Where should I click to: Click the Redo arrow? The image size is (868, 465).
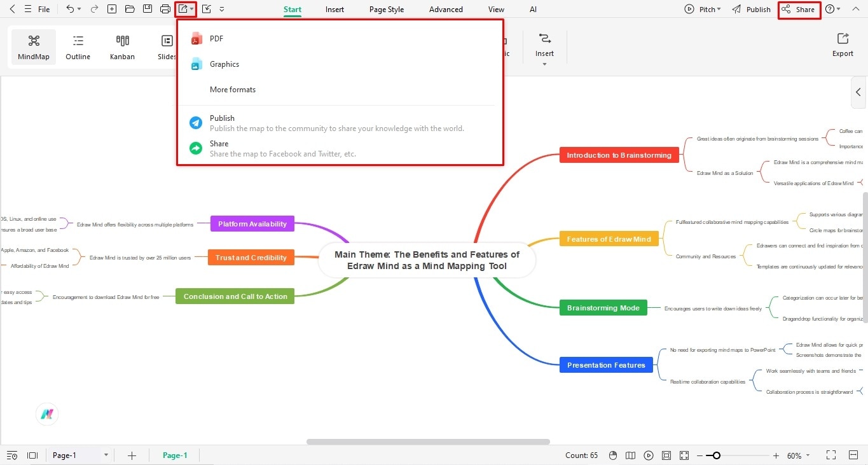pos(94,10)
